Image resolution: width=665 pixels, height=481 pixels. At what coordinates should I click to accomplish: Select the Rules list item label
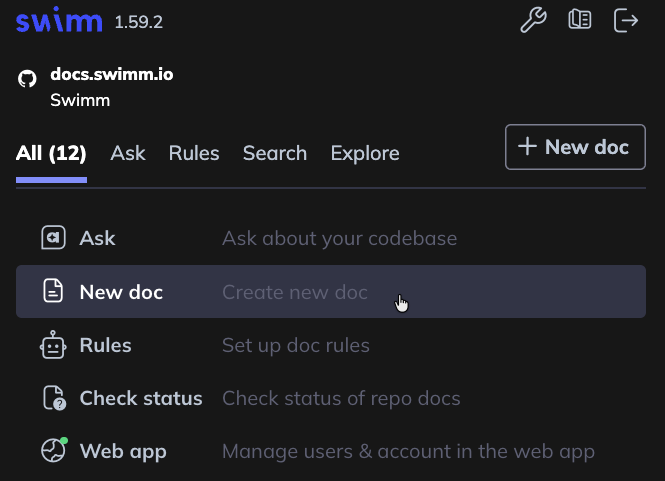point(106,345)
